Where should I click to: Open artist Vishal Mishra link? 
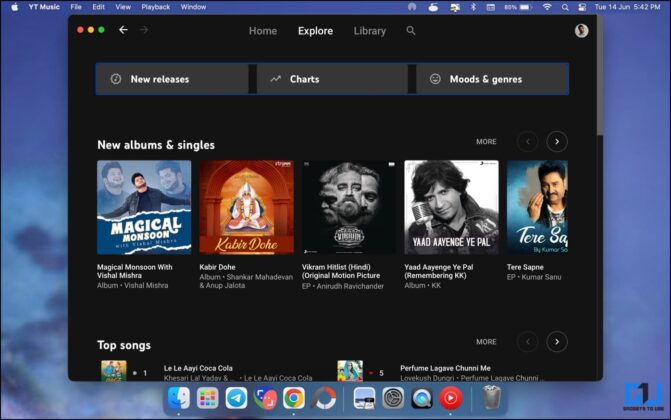[146, 285]
